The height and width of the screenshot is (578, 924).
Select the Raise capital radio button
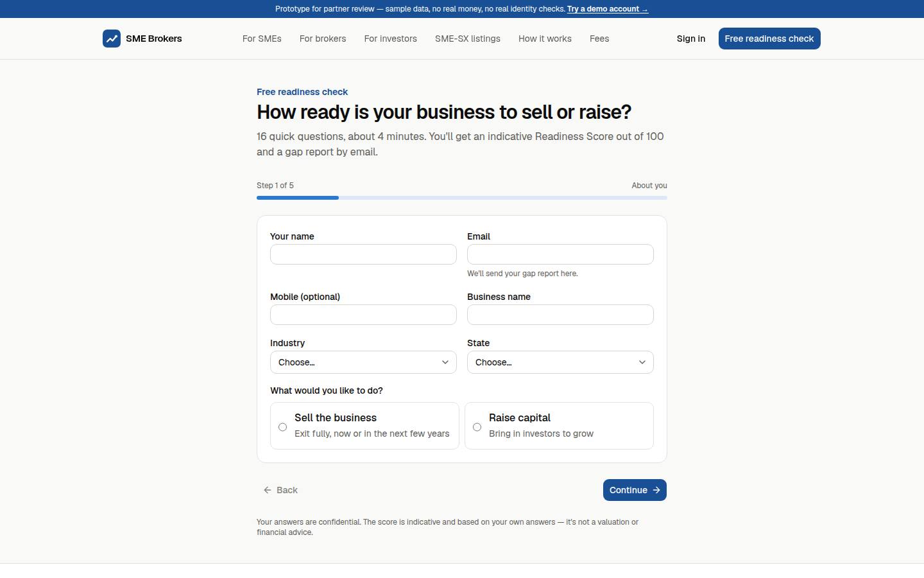click(x=477, y=427)
